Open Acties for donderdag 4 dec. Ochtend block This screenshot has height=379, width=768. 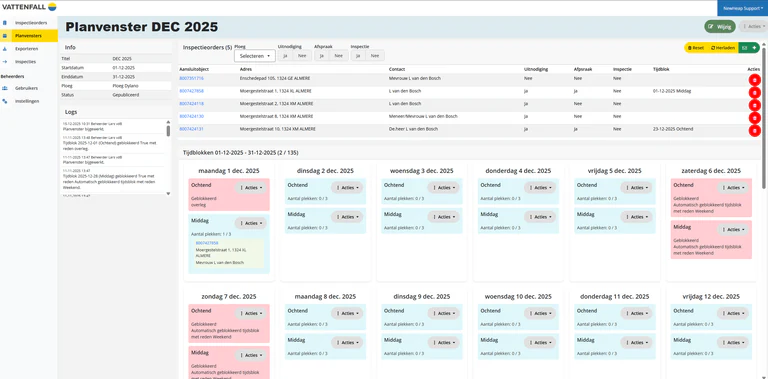tap(540, 188)
